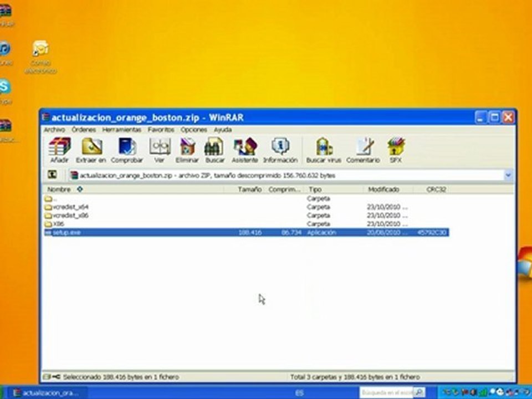Select the parent folder '..' row

[x=247, y=198]
